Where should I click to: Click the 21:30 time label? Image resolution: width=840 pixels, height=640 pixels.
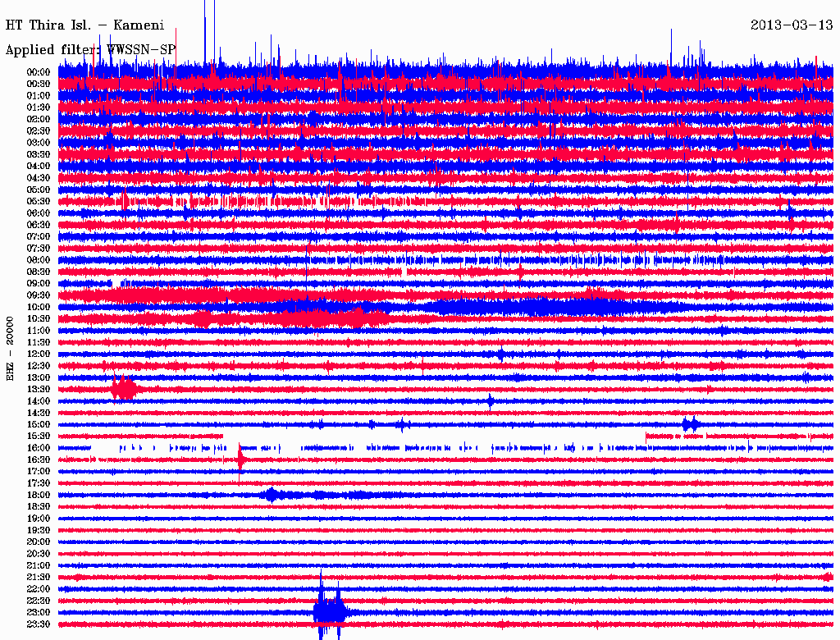(39, 578)
